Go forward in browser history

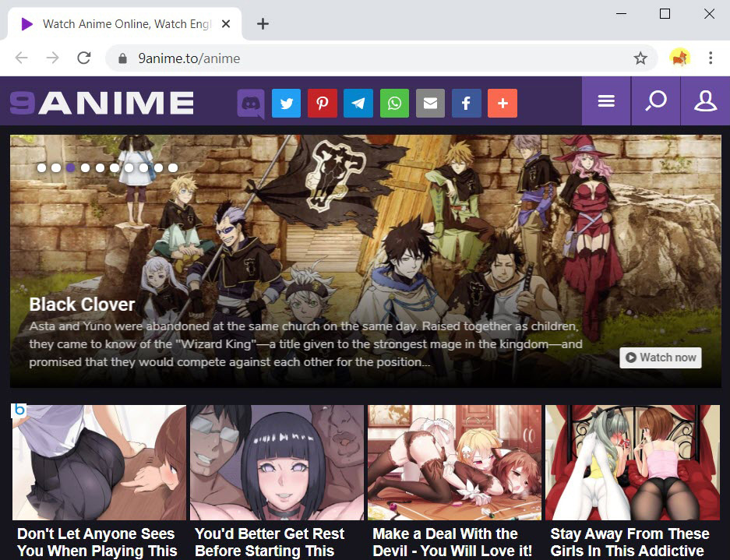53,58
